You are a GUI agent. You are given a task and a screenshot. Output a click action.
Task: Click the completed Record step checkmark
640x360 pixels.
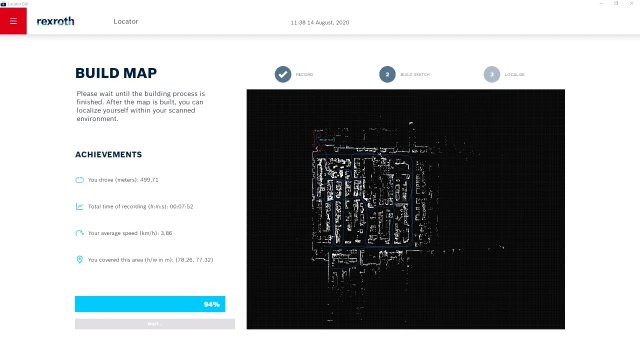pyautogui.click(x=283, y=74)
